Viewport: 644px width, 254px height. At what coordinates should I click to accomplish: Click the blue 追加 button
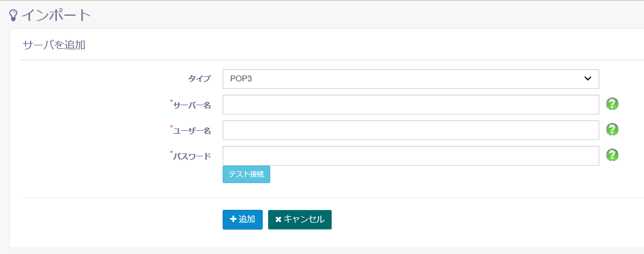click(x=243, y=220)
